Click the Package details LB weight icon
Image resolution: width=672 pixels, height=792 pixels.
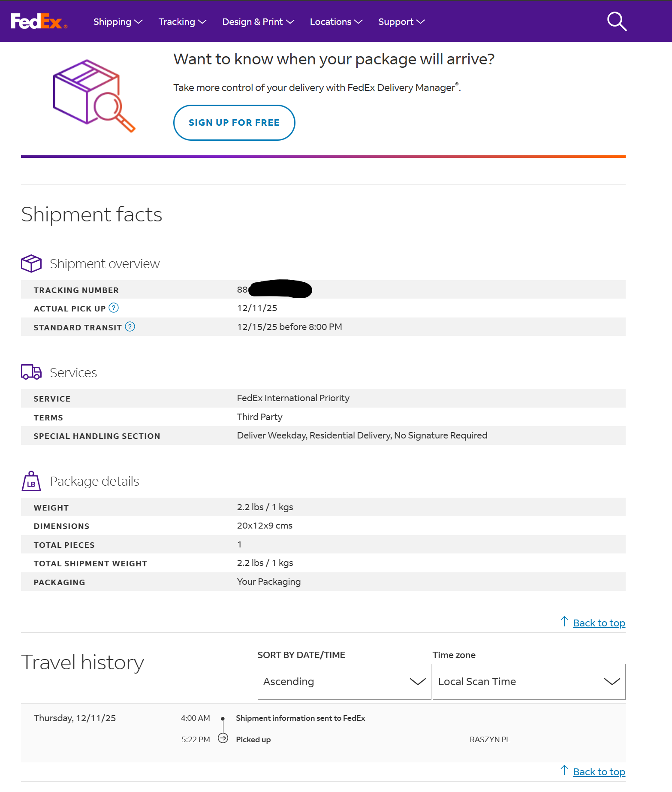click(31, 481)
